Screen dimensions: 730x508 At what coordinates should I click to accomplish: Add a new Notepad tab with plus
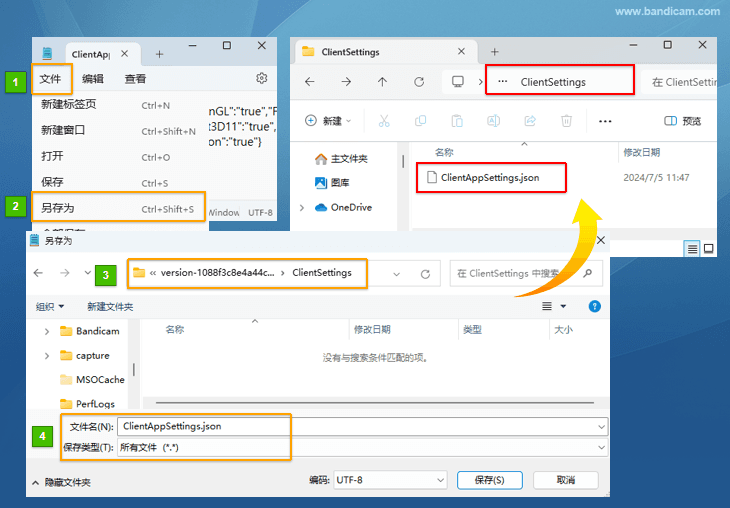click(159, 54)
